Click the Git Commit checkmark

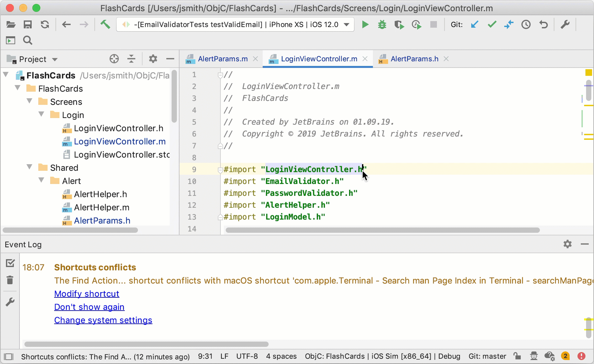[x=492, y=24]
